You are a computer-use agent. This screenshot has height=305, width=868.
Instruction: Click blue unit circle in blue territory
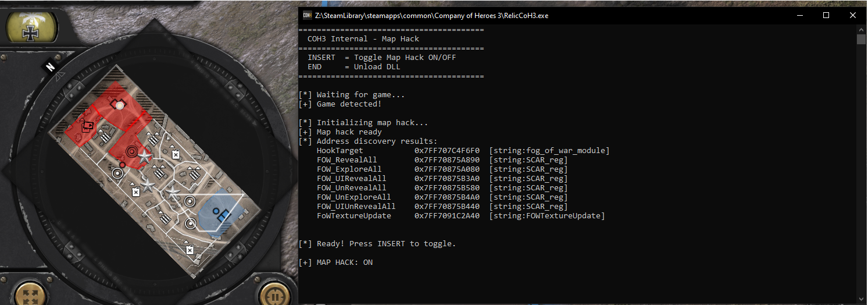click(x=216, y=211)
